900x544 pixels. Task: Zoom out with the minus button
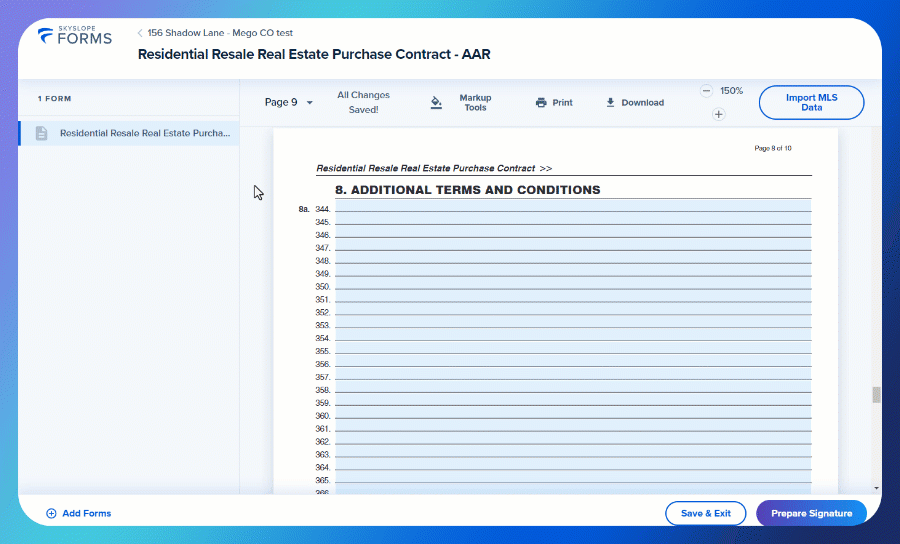[707, 91]
